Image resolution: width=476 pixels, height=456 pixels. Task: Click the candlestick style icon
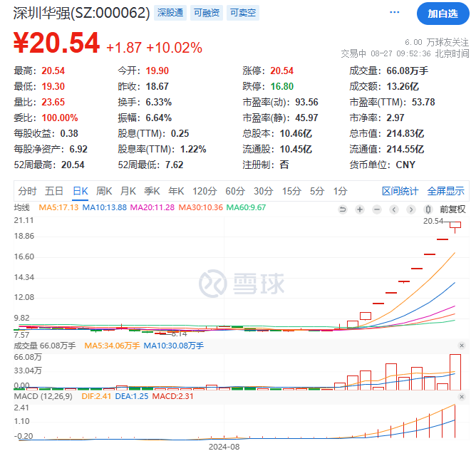pos(428,209)
